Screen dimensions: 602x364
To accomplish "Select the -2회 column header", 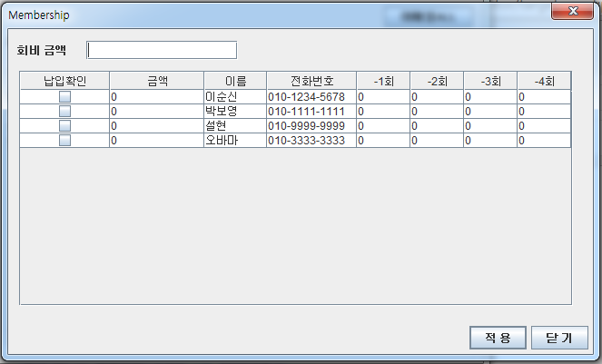I will tap(437, 81).
